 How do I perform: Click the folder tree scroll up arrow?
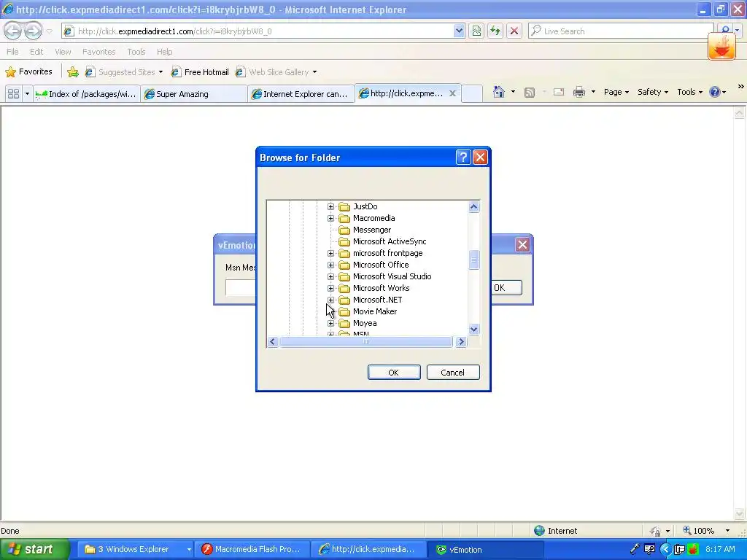click(473, 206)
